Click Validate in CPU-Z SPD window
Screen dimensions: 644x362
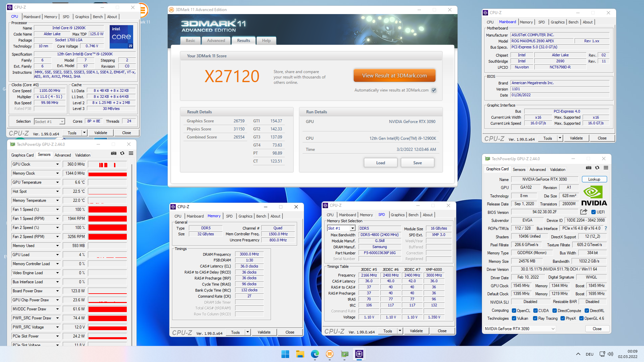416,331
